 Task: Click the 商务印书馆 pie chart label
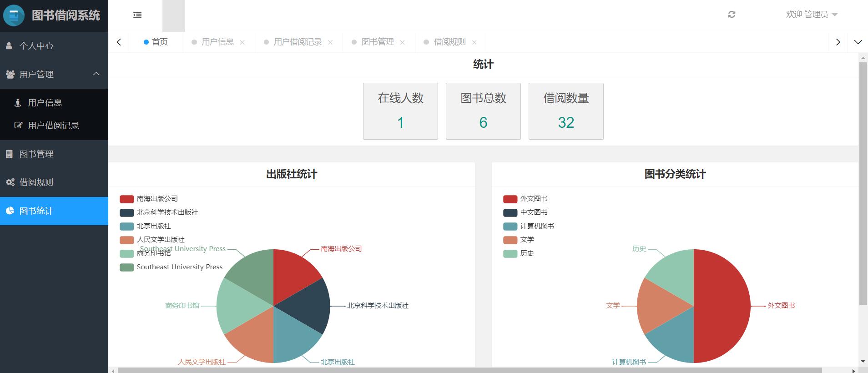pos(182,306)
